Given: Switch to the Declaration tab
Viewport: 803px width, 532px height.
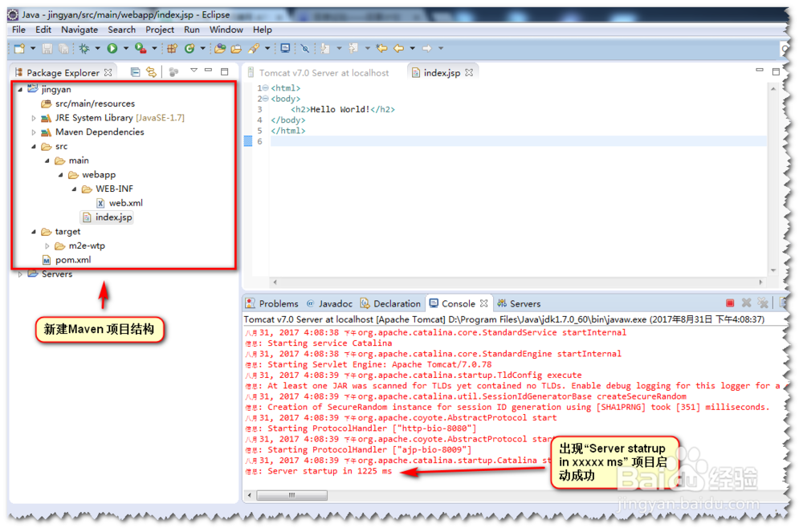Looking at the screenshot, I should tap(390, 303).
